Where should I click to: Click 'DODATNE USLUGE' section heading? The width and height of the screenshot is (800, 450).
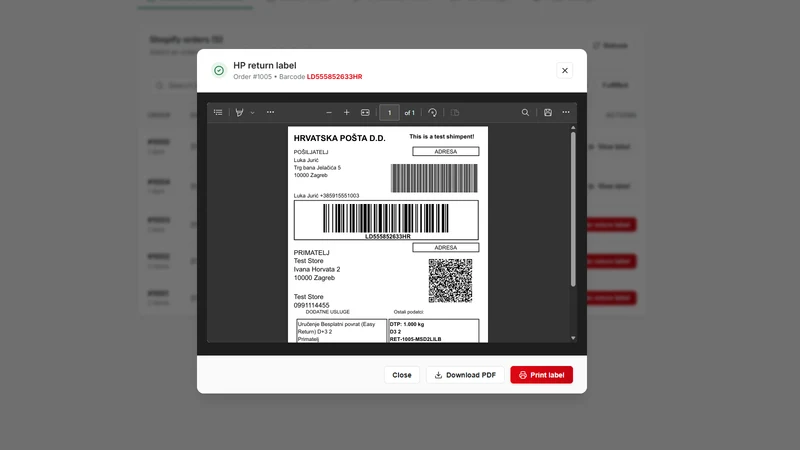pyautogui.click(x=328, y=312)
